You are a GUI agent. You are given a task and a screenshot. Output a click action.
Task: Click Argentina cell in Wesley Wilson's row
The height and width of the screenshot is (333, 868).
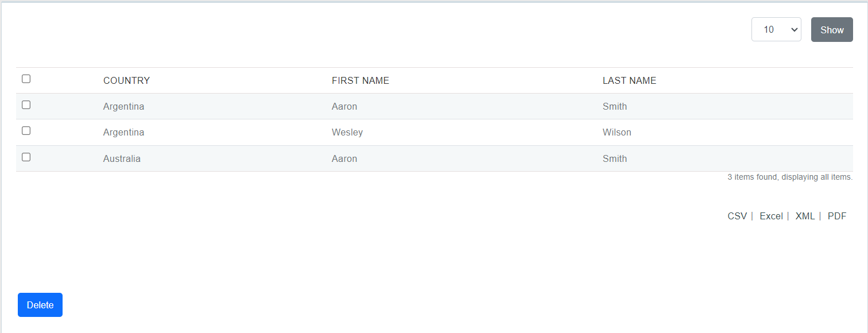coord(123,133)
